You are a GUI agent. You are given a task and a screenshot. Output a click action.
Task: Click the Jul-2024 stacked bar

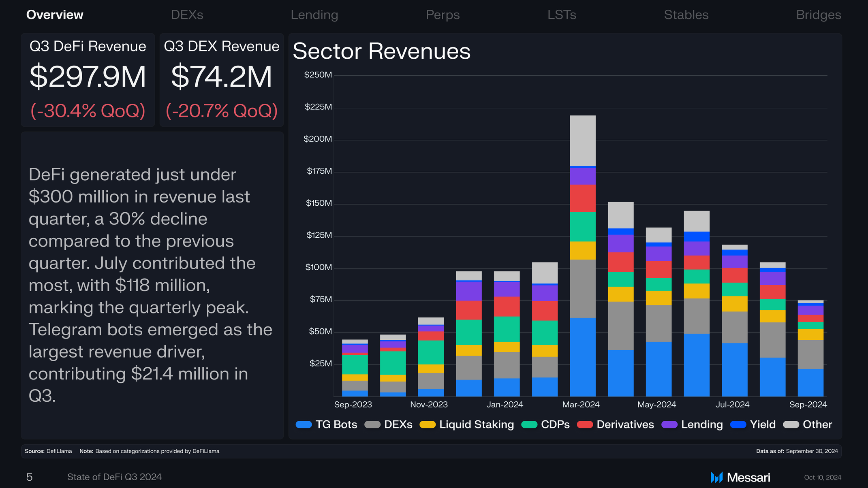pos(735,320)
